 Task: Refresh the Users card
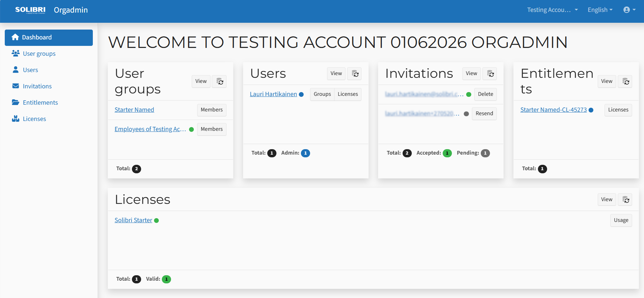tap(354, 74)
